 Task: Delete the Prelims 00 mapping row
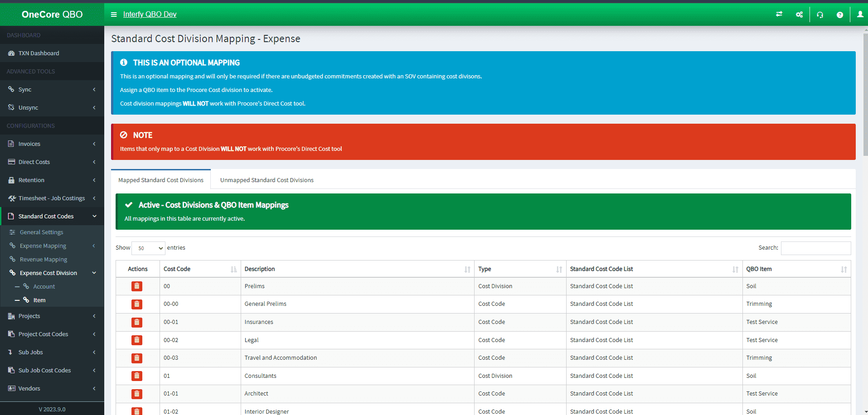pyautogui.click(x=136, y=286)
